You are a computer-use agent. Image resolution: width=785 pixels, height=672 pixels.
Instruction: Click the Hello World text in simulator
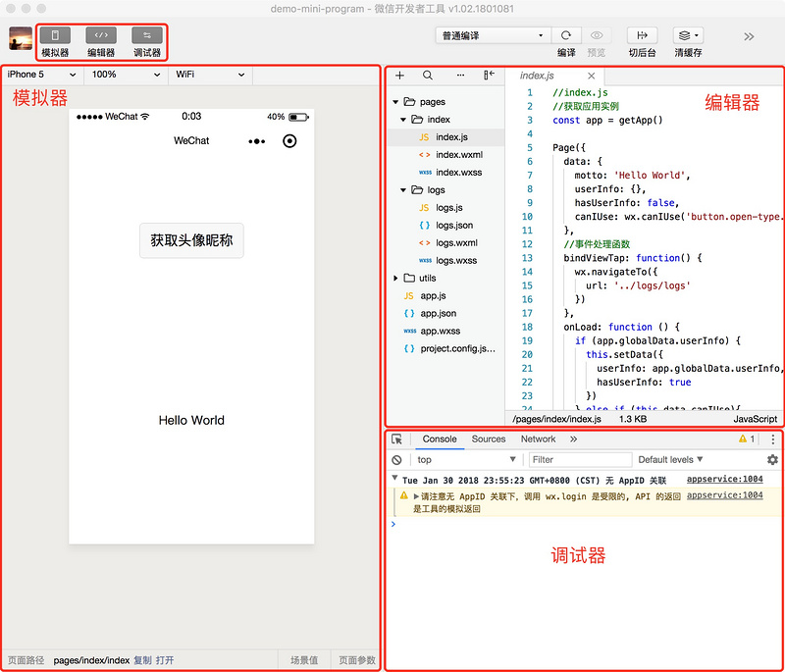click(x=191, y=420)
